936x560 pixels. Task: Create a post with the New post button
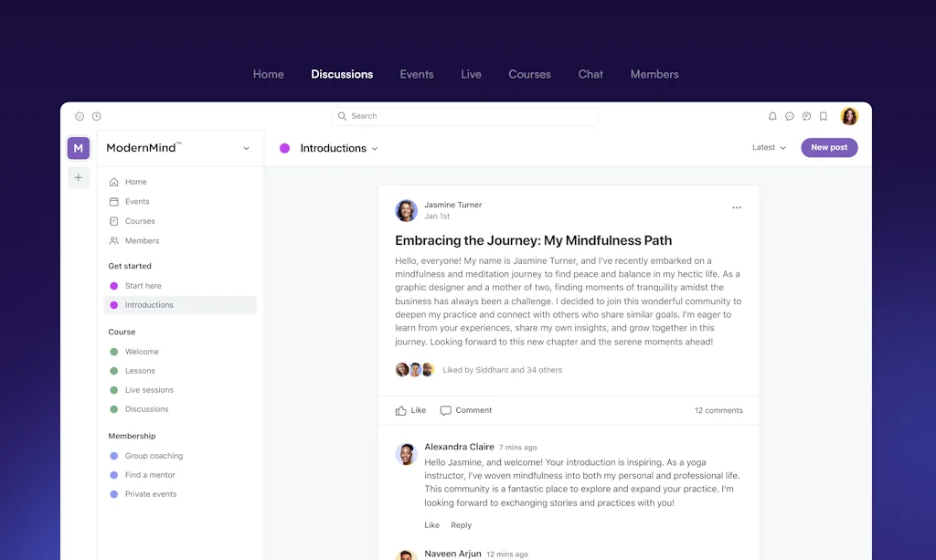click(829, 147)
